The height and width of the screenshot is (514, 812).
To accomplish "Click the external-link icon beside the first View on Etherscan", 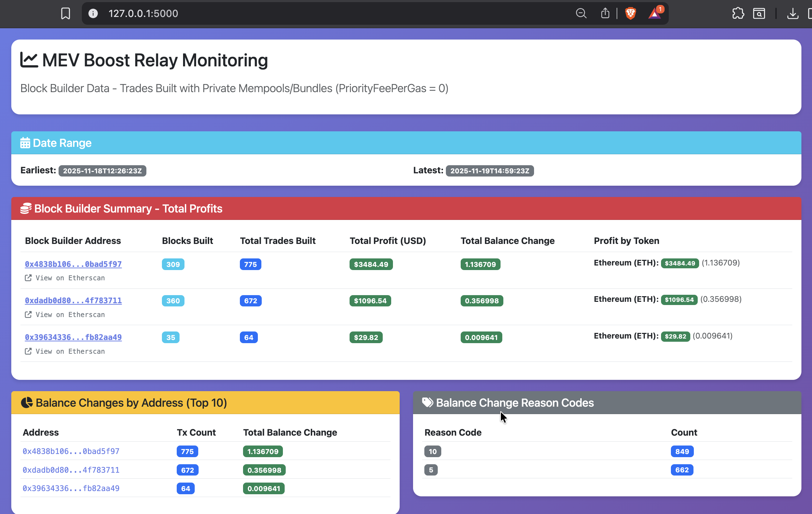I will [x=28, y=278].
